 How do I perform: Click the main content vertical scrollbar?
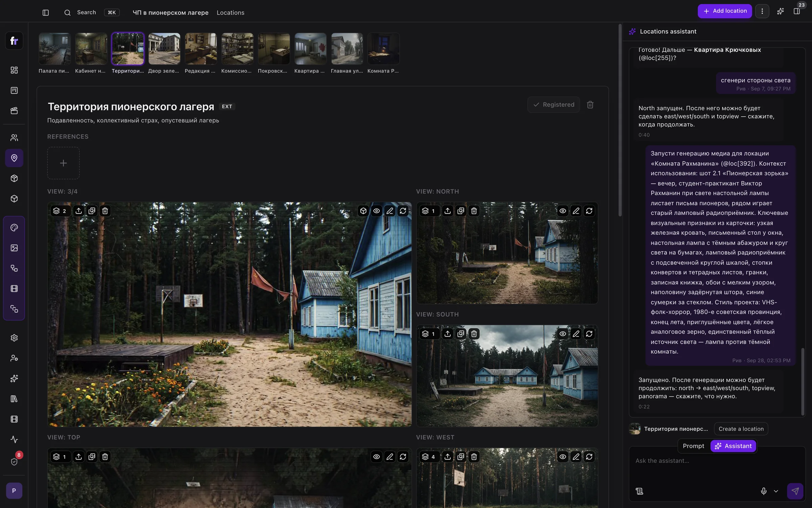click(x=620, y=120)
